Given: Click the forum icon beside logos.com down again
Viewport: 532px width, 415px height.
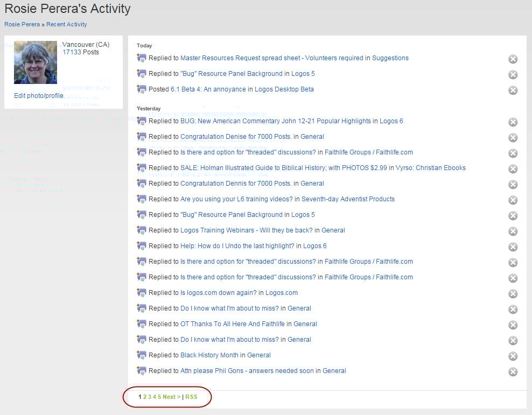Looking at the screenshot, I should pyautogui.click(x=142, y=293).
